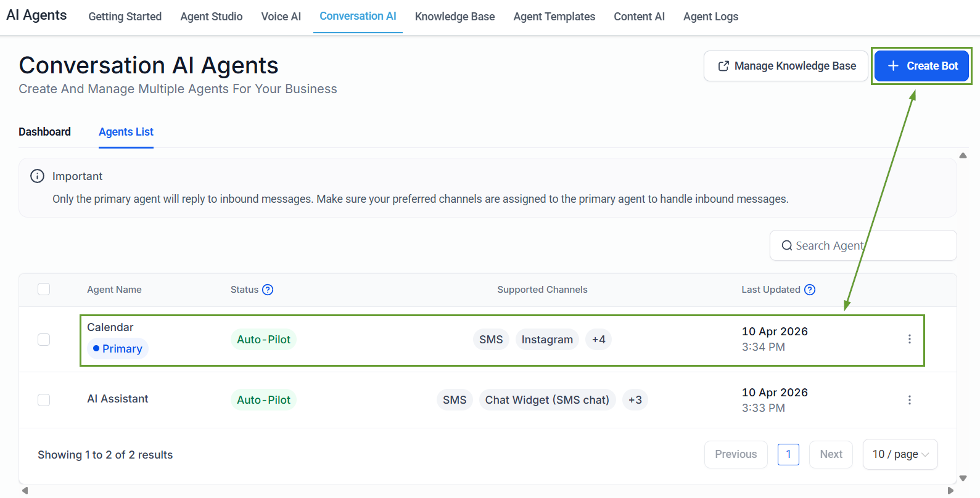Image resolution: width=980 pixels, height=498 pixels.
Task: Click into the Search Agent field
Action: pyautogui.click(x=870, y=245)
